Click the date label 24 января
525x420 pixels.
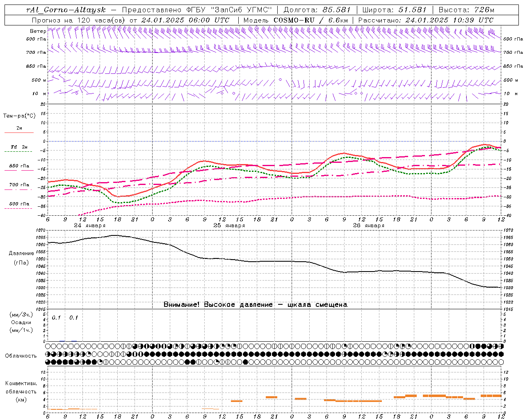(89, 226)
